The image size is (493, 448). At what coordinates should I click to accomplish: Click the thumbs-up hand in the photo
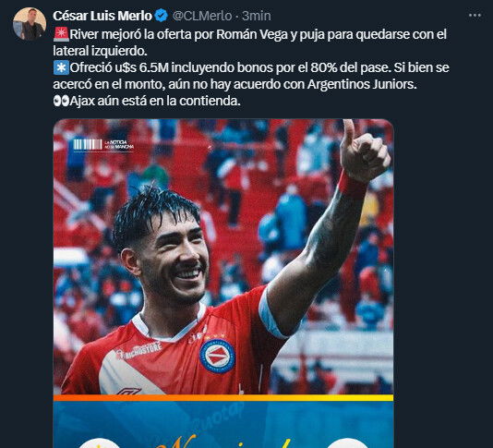click(364, 151)
